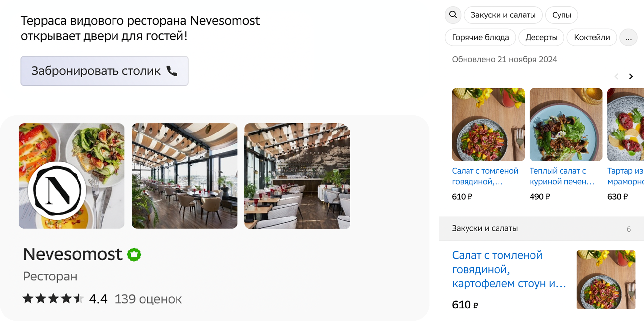Open the bar area restaurant photo
This screenshot has height=323, width=644.
(x=297, y=176)
